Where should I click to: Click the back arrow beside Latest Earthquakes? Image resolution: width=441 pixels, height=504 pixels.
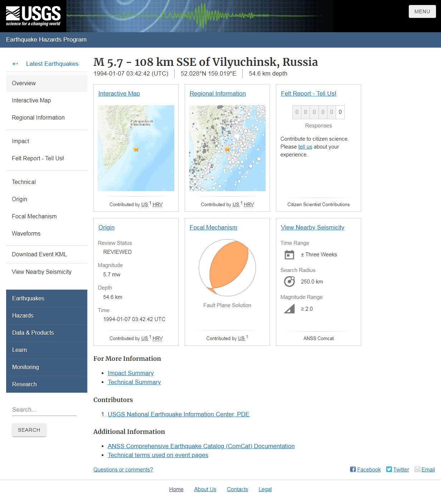[x=15, y=64]
